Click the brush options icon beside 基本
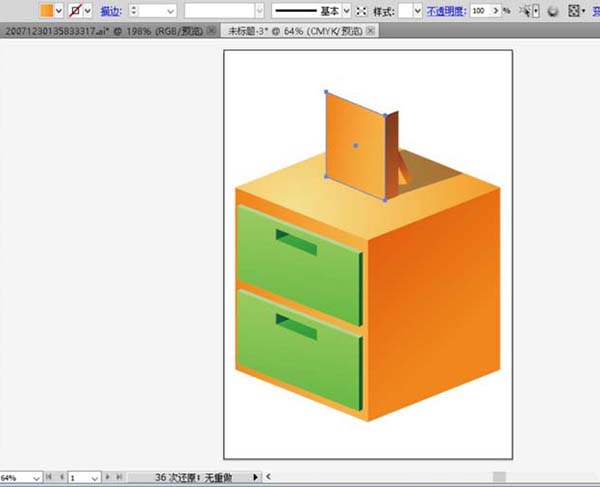 (x=361, y=11)
